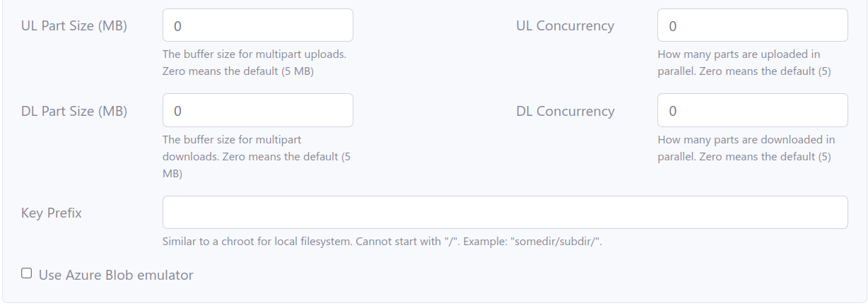Click the "DL Part Size (MB)" label

[x=74, y=111]
